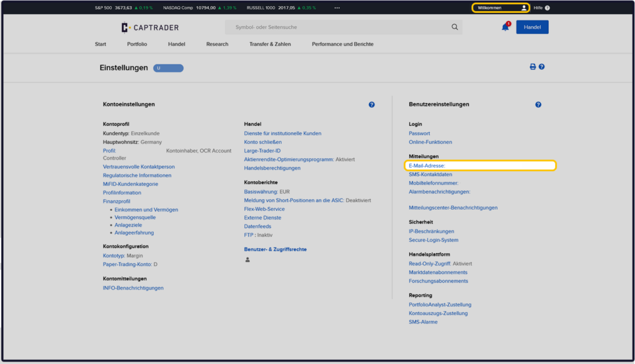Print the Einstellungen page
Screen dimensions: 635x364
533,66
